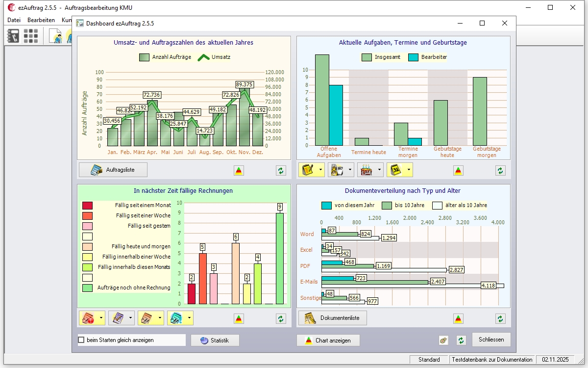Click the red overdue invoices icon

pyautogui.click(x=88, y=318)
